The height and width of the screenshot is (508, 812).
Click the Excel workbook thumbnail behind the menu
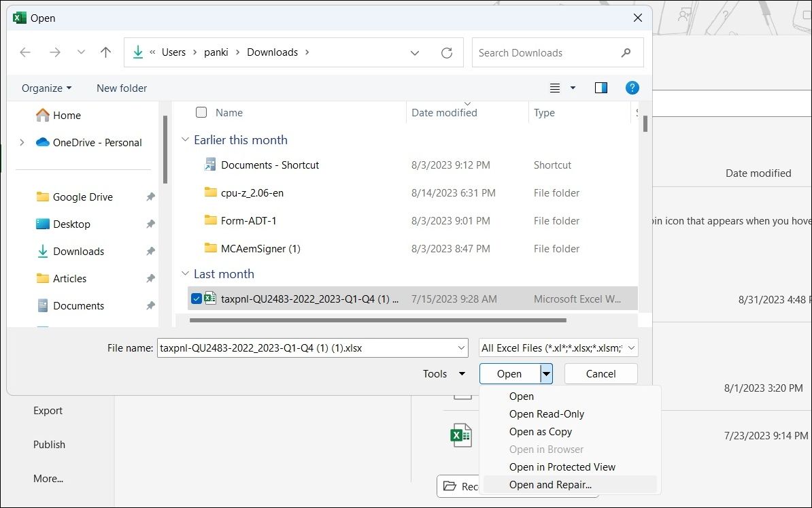tap(461, 435)
